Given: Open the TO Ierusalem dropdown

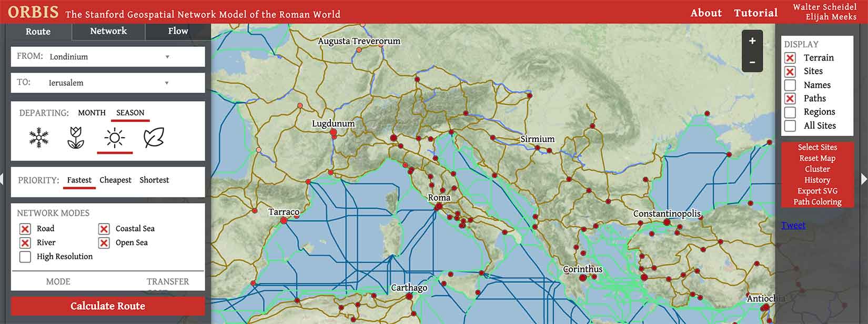Looking at the screenshot, I should (x=167, y=83).
